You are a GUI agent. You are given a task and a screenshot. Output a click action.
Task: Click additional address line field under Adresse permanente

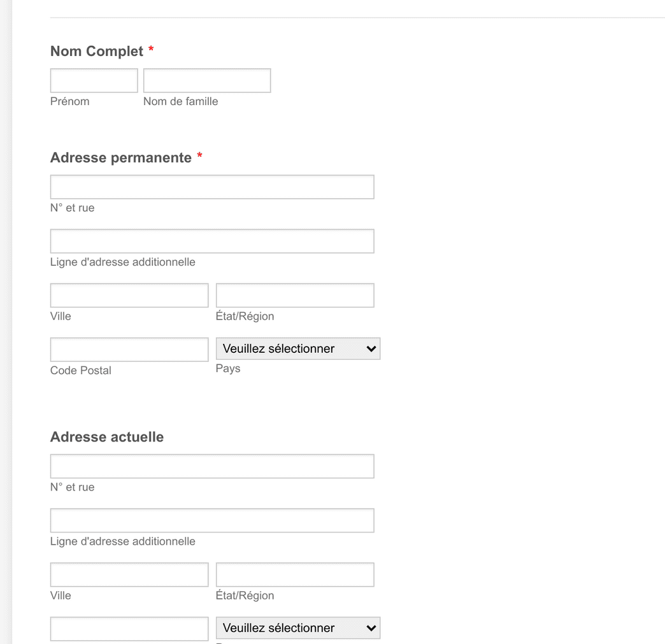point(211,241)
